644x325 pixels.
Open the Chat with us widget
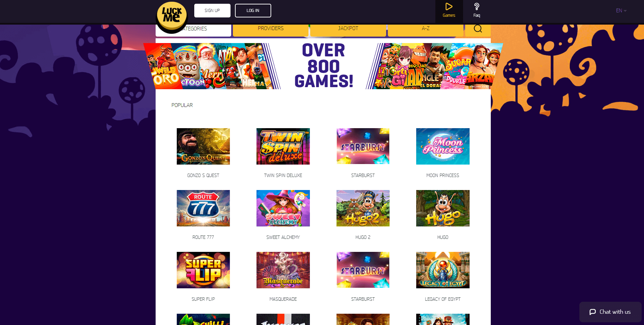(x=610, y=312)
